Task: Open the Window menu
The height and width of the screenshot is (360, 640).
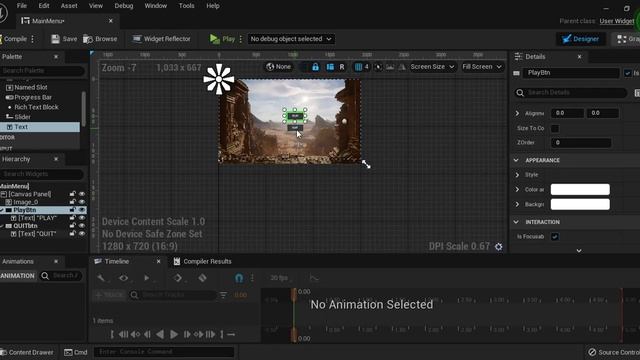Action: pos(156,6)
